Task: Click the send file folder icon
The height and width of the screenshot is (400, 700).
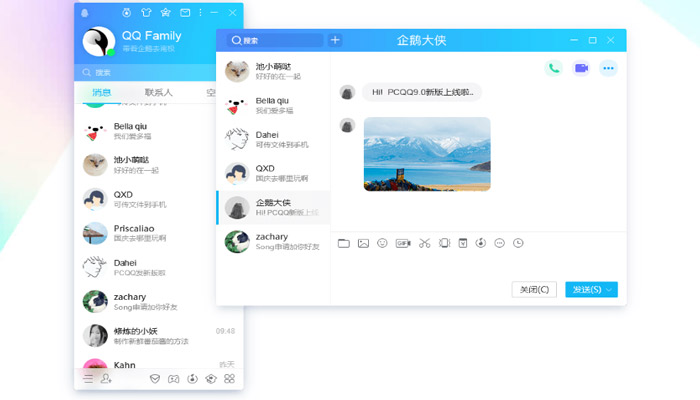Action: click(x=344, y=243)
